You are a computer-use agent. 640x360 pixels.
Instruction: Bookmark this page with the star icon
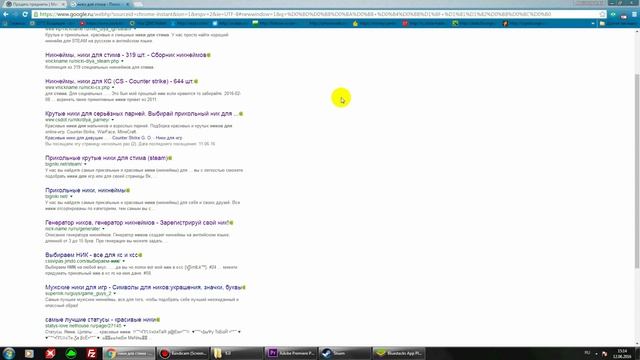tap(602, 14)
